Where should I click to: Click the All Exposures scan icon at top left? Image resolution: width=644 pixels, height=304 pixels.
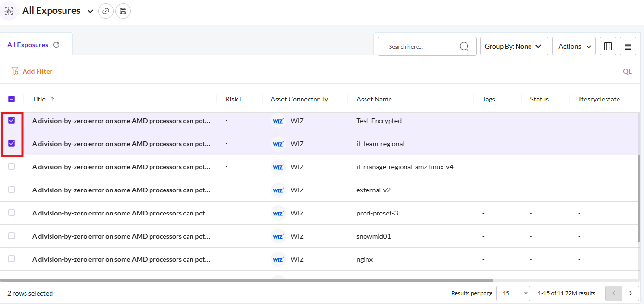click(x=9, y=11)
